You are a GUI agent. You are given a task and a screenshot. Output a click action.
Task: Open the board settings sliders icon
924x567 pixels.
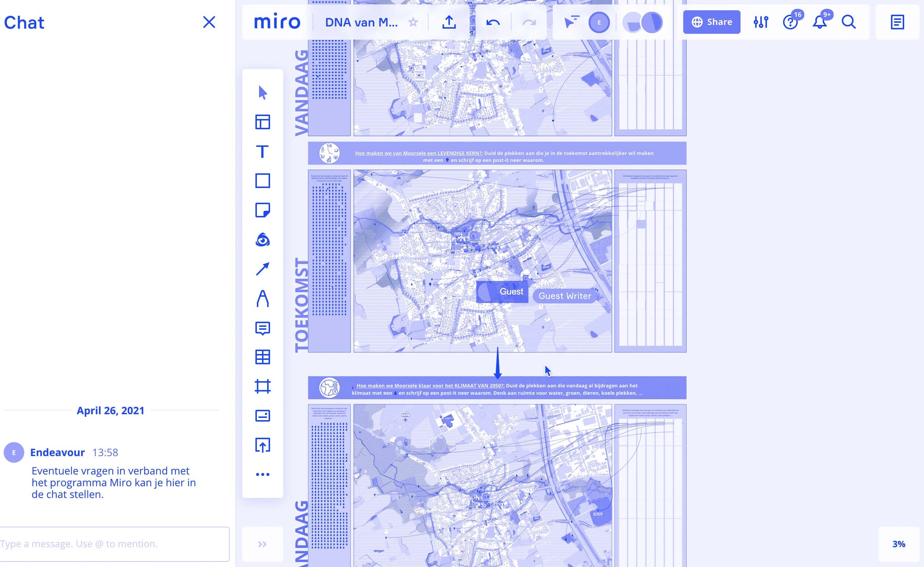click(x=761, y=22)
